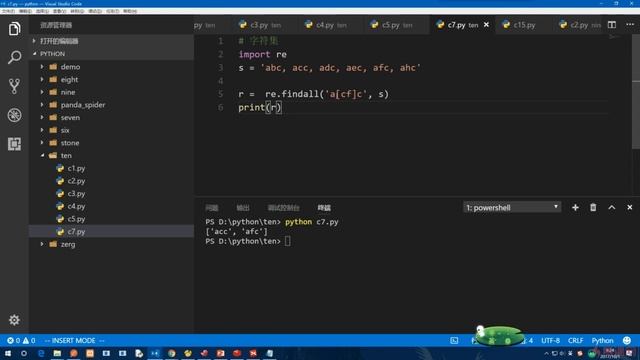
Task: Click the UTF-8 encoding in status bar
Action: [550, 340]
